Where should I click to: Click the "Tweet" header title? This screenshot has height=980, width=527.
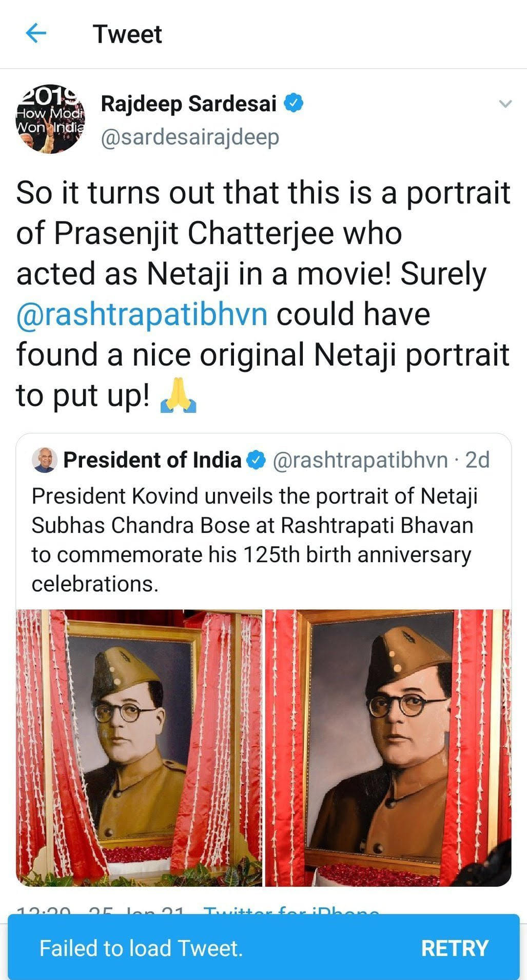tap(127, 34)
